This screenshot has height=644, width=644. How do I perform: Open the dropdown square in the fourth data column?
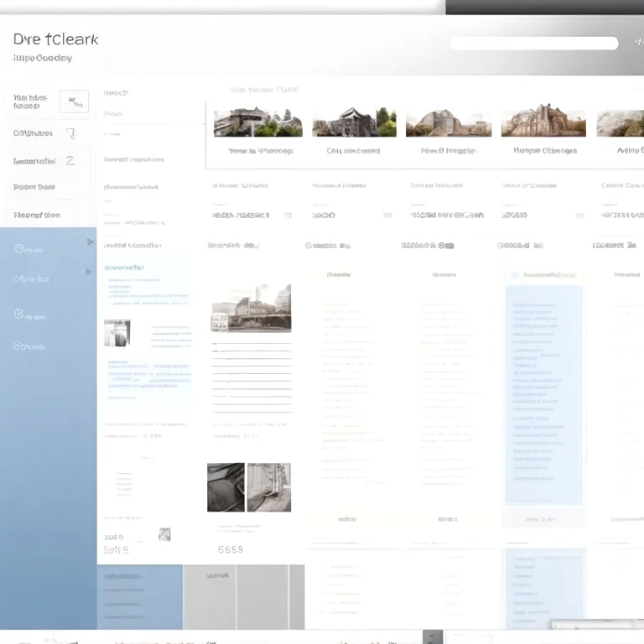579,216
